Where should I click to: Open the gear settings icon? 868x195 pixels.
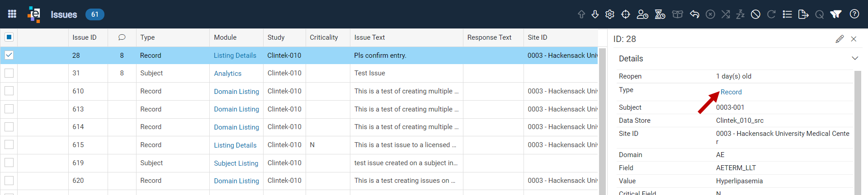(x=610, y=14)
